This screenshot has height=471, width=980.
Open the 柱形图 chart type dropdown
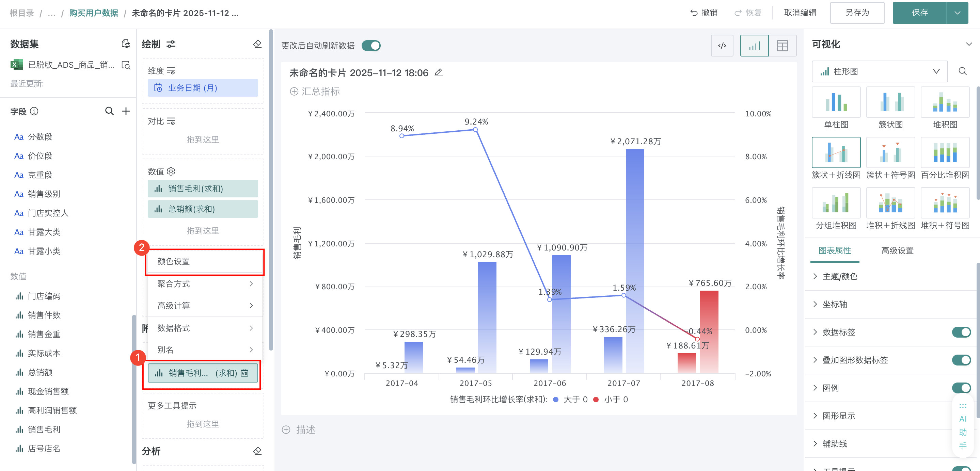879,71
